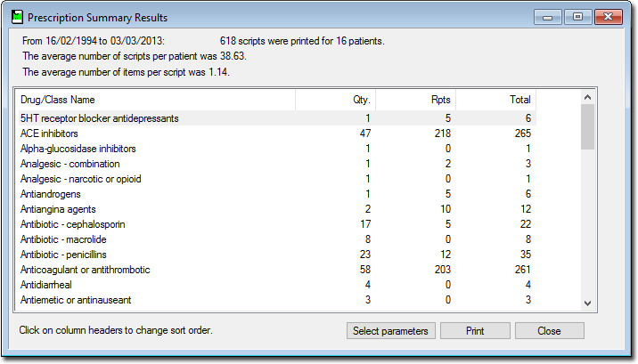The height and width of the screenshot is (364, 638).
Task: Sort by the Total column header
Action: point(495,100)
